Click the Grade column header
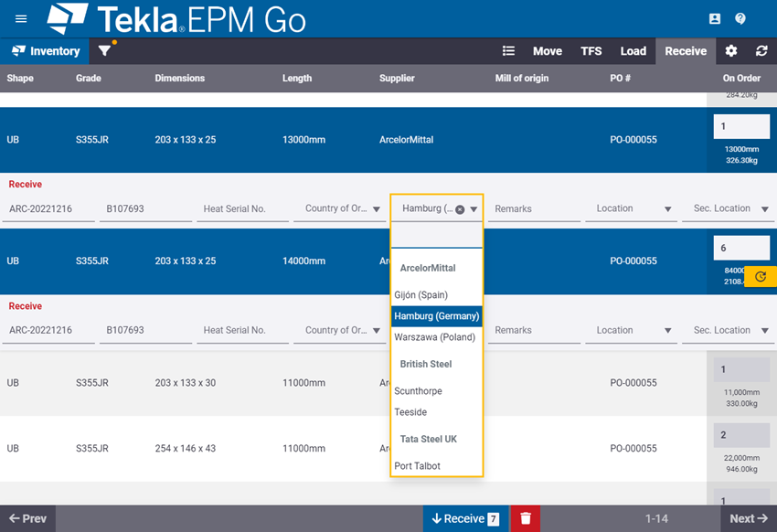This screenshot has height=532, width=777. [x=88, y=79]
